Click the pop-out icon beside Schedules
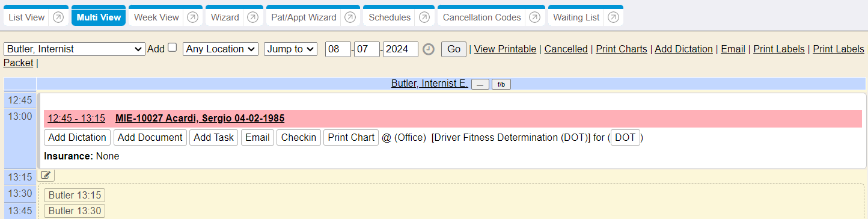 (x=424, y=17)
